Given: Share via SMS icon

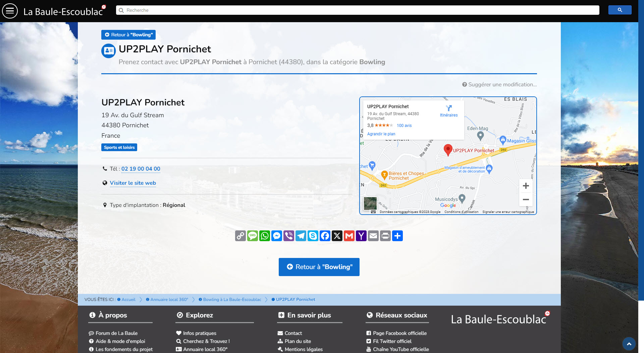Looking at the screenshot, I should tap(253, 236).
